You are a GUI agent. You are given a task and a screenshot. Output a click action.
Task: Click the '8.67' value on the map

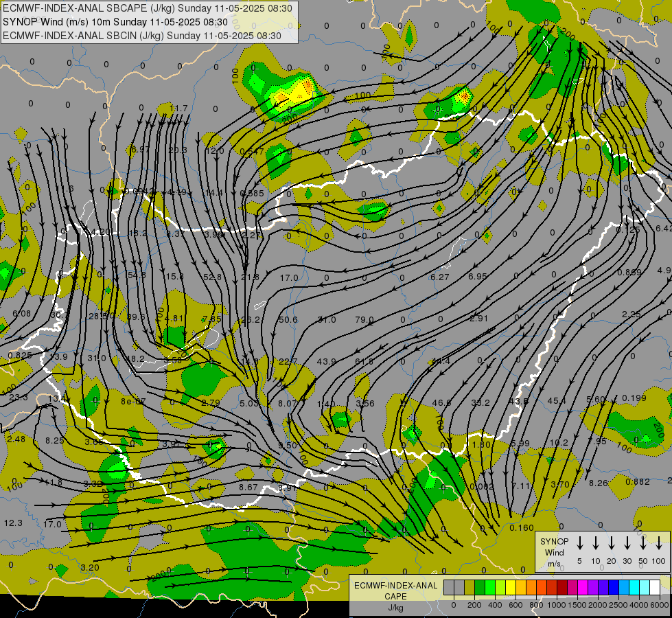[x=248, y=488]
